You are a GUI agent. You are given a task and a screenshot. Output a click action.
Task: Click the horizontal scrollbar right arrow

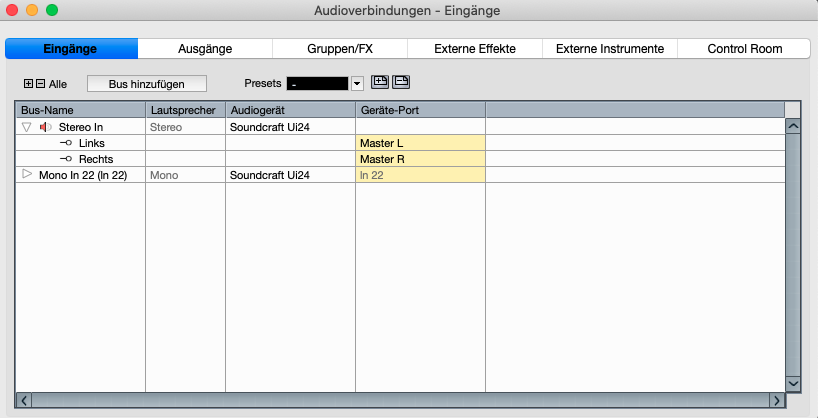776,400
